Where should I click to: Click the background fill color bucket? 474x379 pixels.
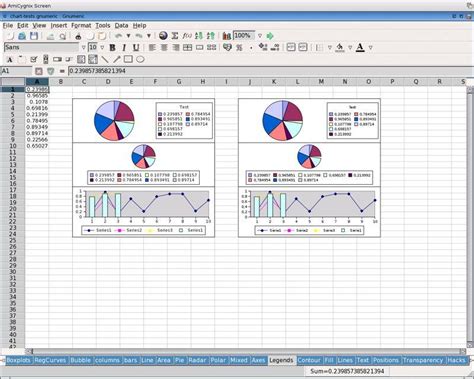(340, 48)
